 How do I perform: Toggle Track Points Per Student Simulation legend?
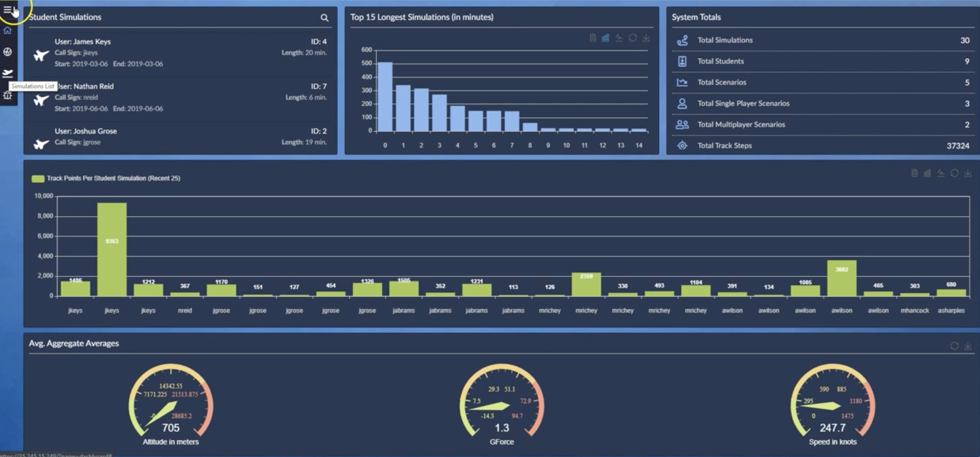pyautogui.click(x=106, y=178)
